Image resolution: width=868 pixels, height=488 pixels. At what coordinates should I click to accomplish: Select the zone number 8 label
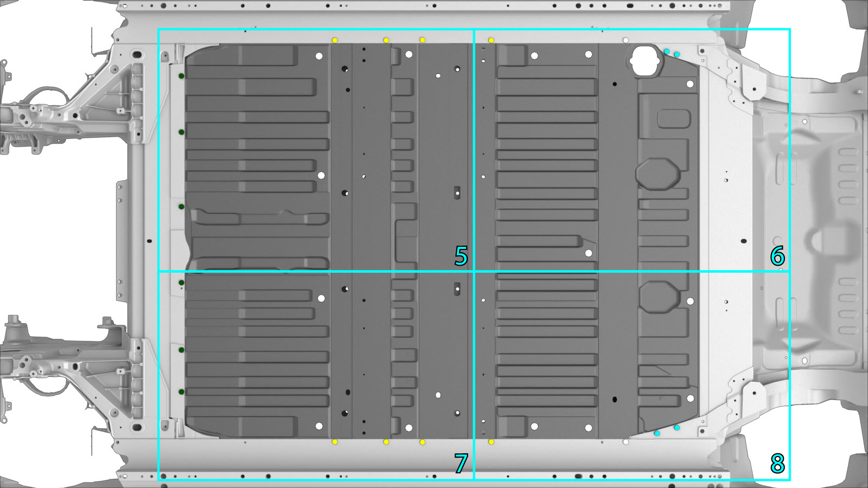pos(777,464)
